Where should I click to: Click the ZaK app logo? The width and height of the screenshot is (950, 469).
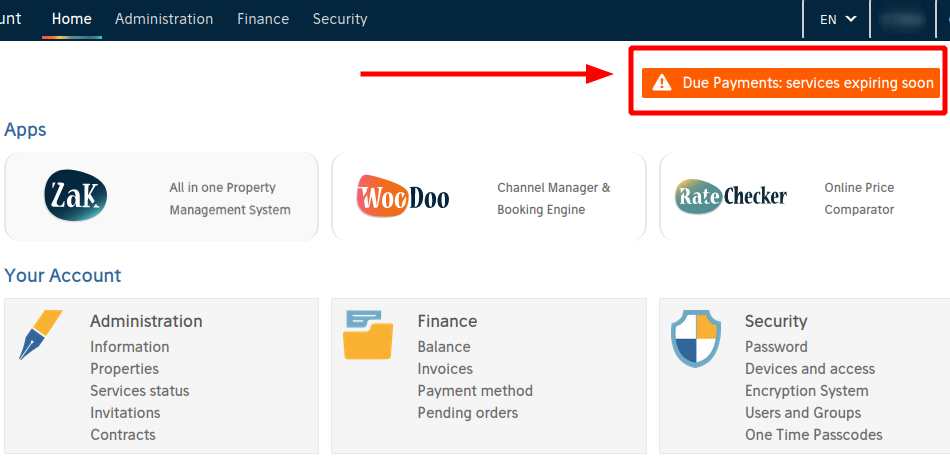pyautogui.click(x=76, y=195)
